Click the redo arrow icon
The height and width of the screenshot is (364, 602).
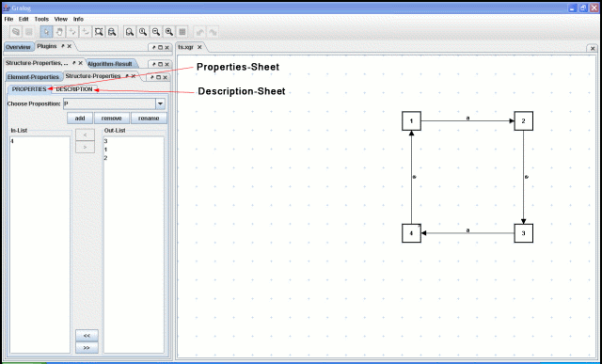point(213,32)
